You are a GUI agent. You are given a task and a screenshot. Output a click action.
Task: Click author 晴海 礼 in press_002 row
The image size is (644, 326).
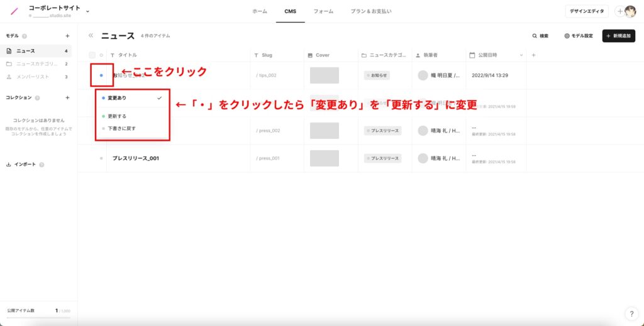tap(439, 131)
